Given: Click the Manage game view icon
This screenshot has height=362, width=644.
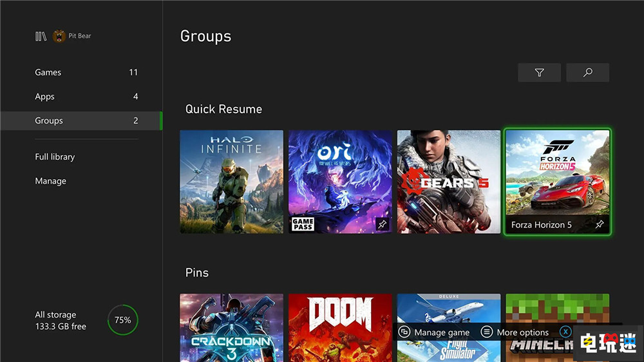Looking at the screenshot, I should point(404,332).
